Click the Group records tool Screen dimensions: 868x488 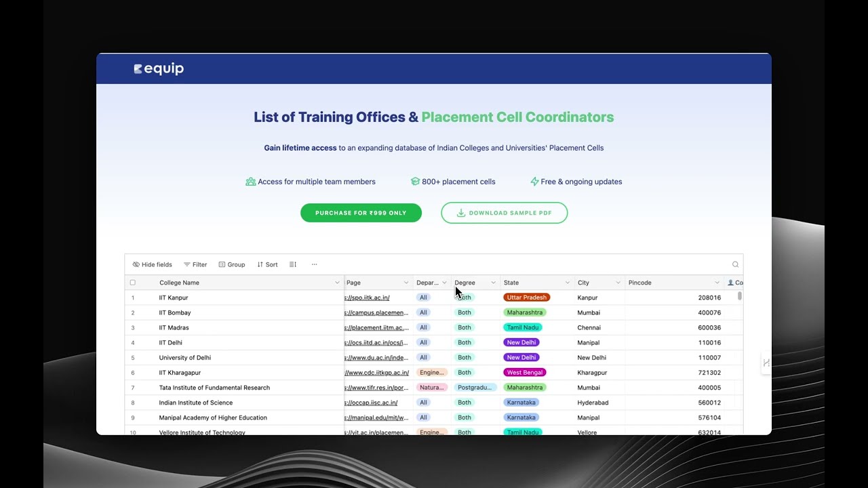coord(231,264)
